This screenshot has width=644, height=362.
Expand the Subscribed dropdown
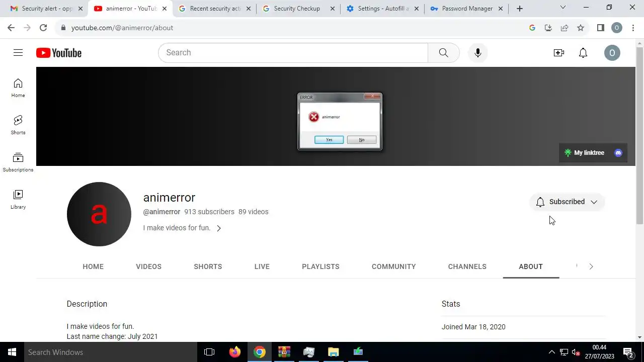coord(567,202)
